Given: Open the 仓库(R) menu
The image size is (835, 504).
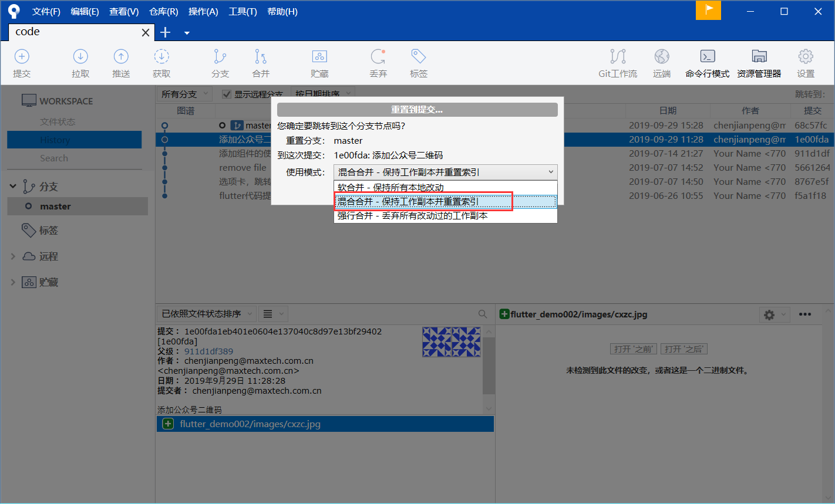Looking at the screenshot, I should (164, 11).
